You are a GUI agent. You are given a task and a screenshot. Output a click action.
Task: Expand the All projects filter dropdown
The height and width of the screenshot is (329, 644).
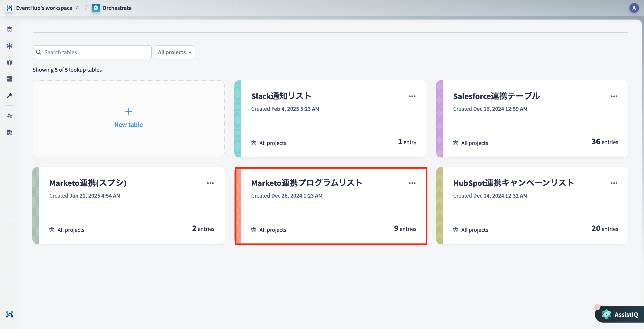[175, 52]
